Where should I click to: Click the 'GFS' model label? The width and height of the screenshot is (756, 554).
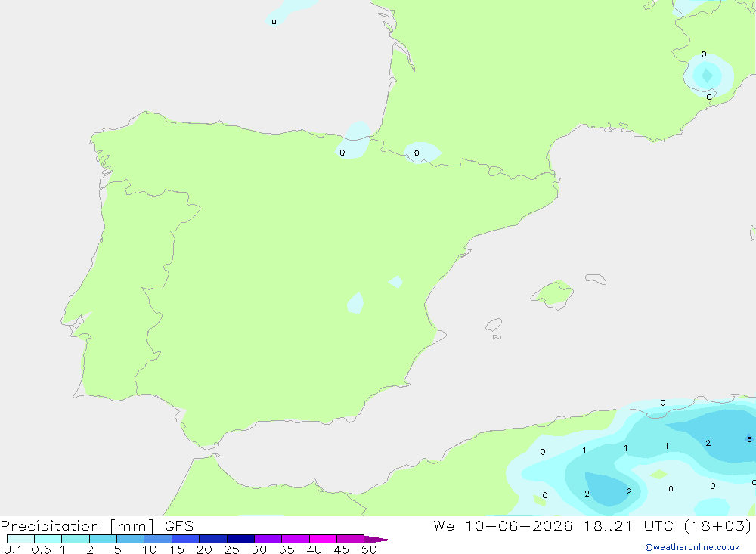coord(179,526)
